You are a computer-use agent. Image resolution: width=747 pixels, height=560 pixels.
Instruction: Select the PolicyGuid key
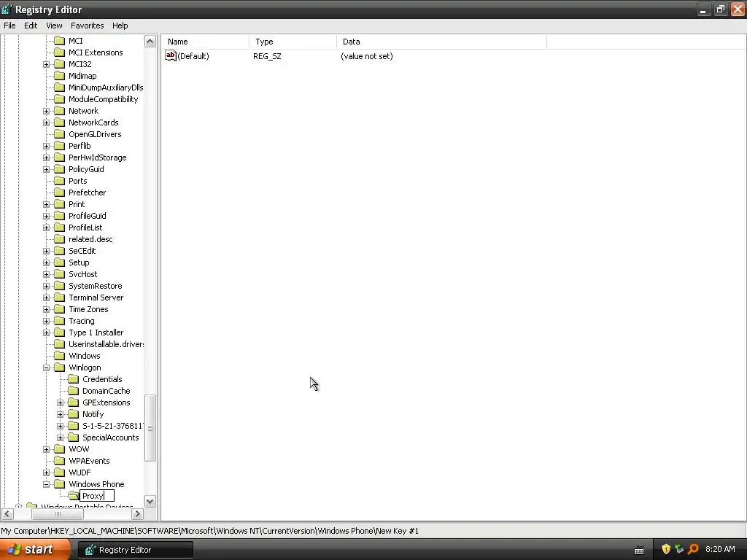tap(86, 169)
